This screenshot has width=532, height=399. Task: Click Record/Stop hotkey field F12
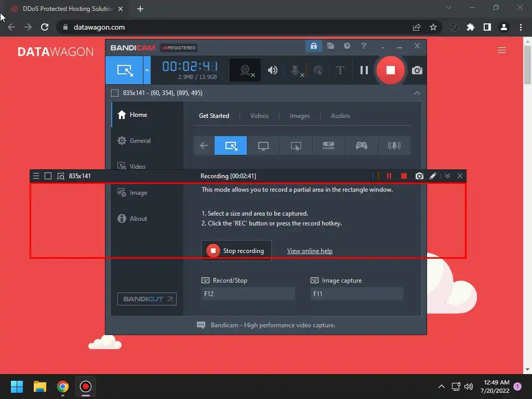(248, 294)
